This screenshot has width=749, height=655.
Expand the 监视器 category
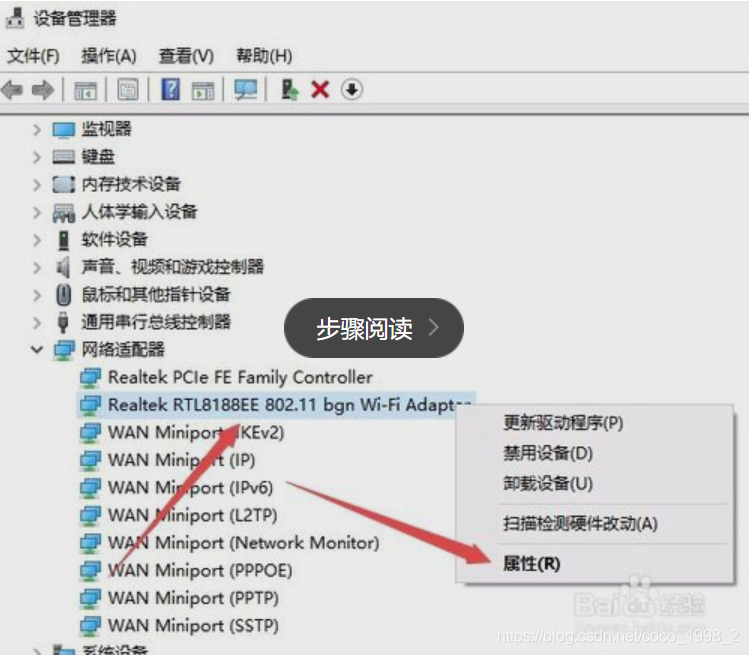click(37, 129)
